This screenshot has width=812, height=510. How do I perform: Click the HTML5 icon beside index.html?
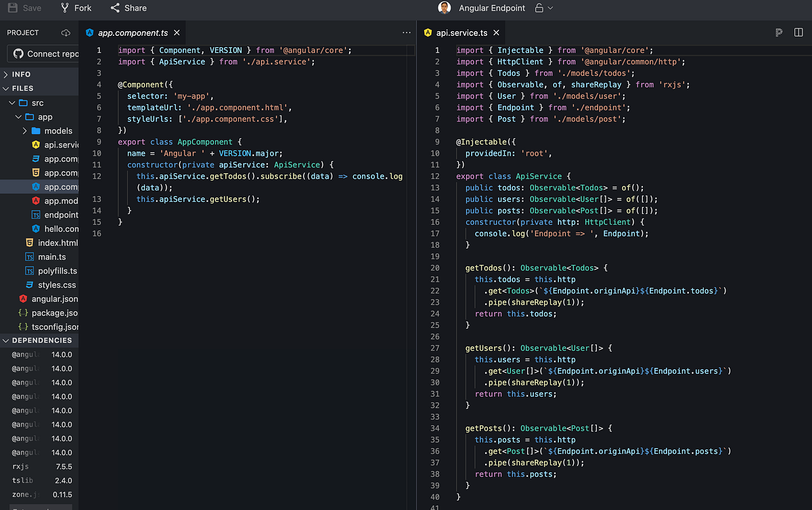pos(29,242)
